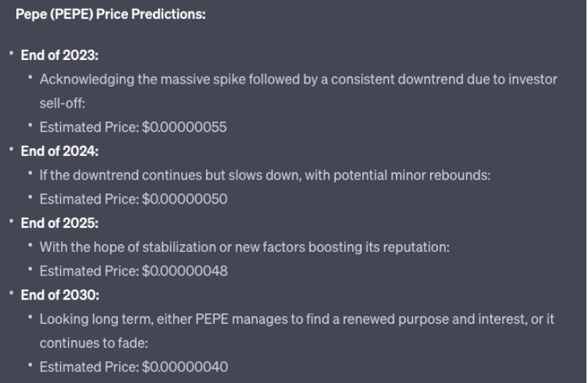The image size is (588, 383).
Task: Click the Looking long term sentence
Action: coord(297,319)
